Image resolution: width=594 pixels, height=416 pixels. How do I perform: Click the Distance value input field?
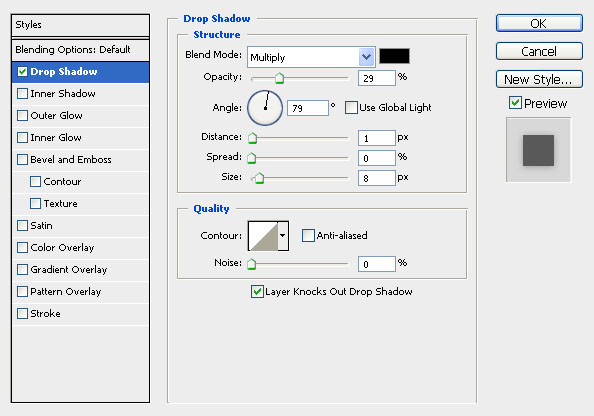[x=377, y=138]
